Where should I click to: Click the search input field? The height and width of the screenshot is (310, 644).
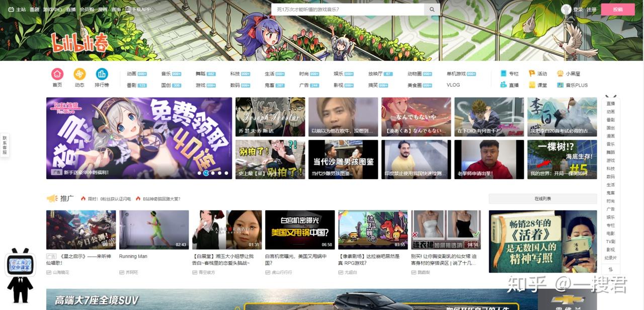tap(348, 10)
